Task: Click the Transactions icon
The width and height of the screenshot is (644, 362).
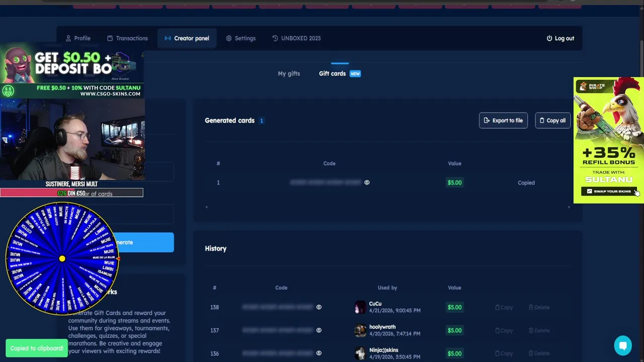Action: tap(110, 38)
